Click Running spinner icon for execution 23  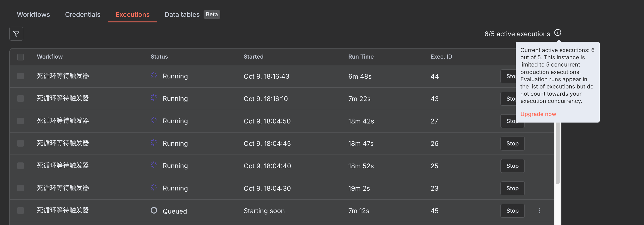[154, 187]
